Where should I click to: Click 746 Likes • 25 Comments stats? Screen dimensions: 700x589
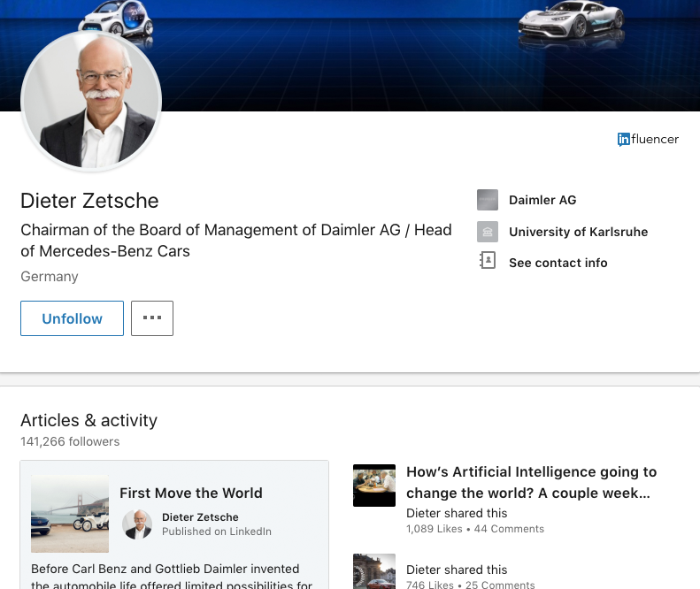coord(471,584)
